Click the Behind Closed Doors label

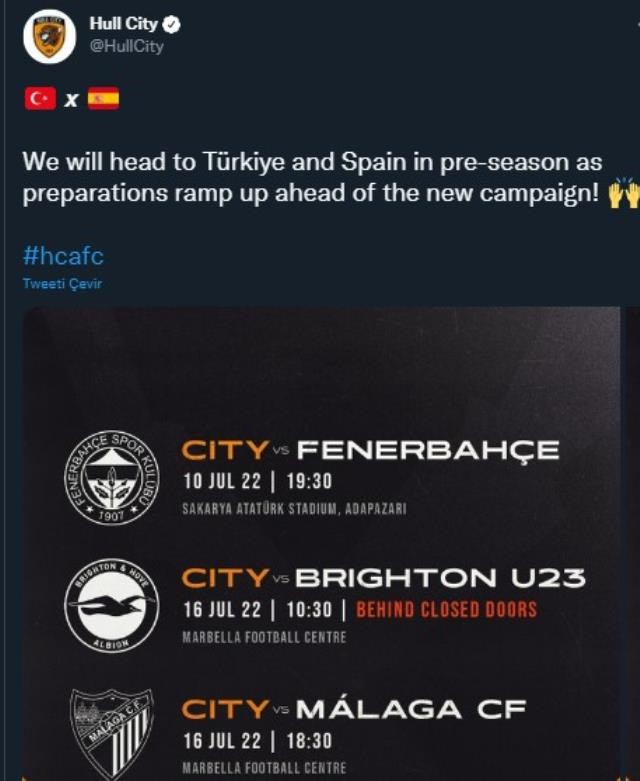point(447,610)
